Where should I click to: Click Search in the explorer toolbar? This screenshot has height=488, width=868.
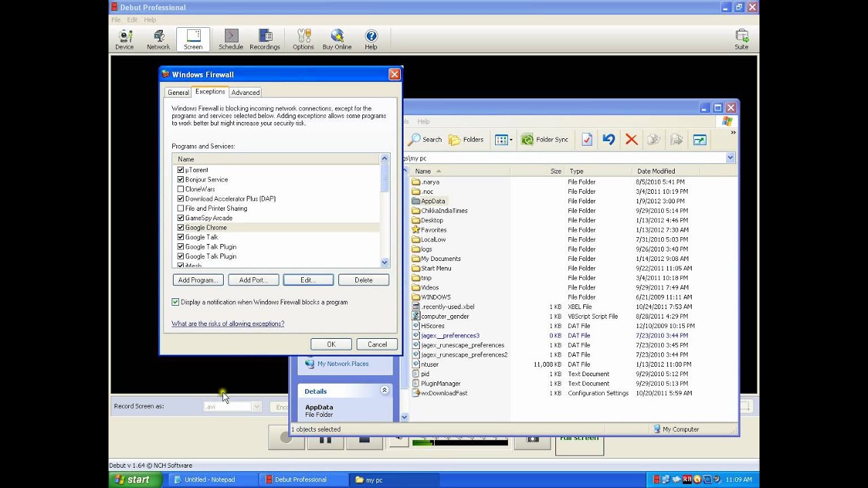(425, 140)
